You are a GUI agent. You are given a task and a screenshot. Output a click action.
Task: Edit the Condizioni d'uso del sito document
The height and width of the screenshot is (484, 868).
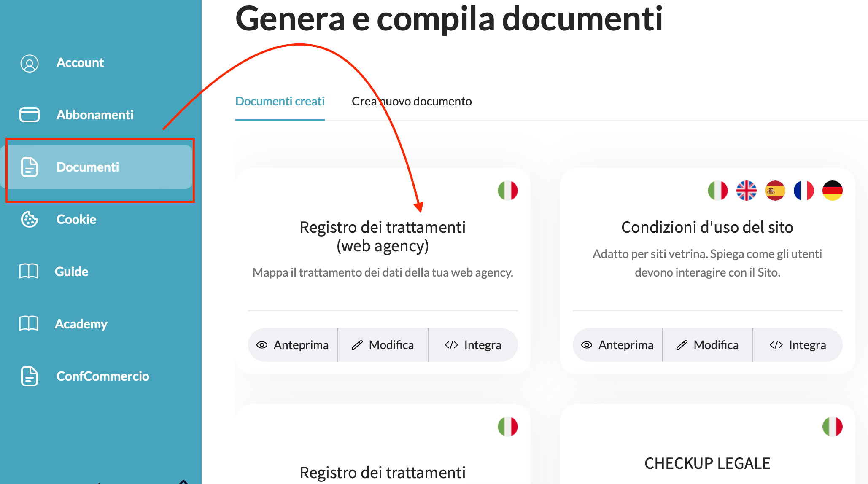708,345
